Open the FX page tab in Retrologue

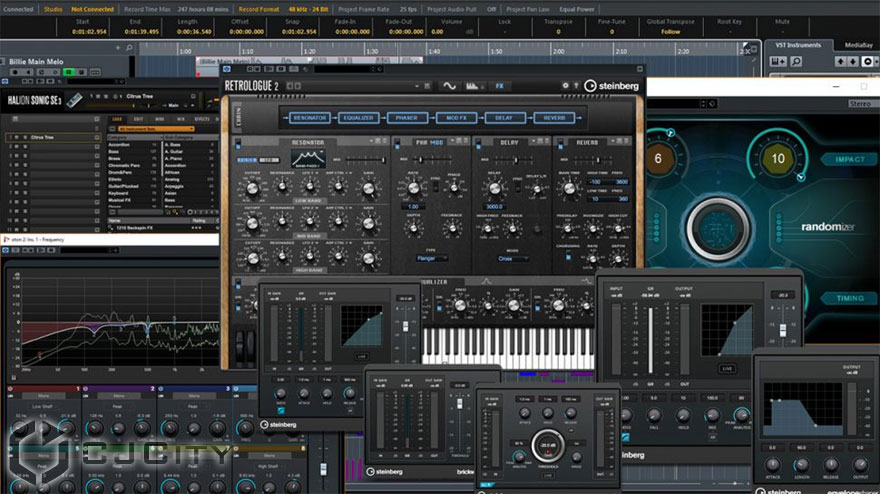coord(499,86)
